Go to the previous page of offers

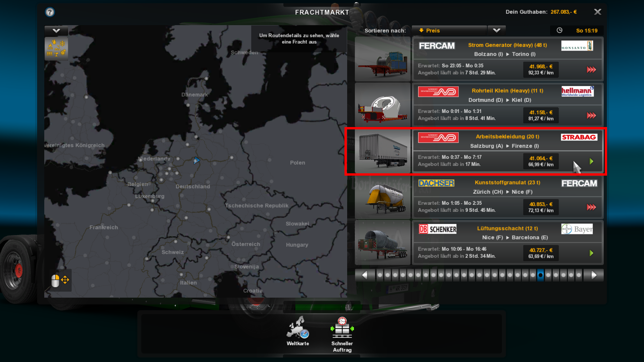[365, 275]
